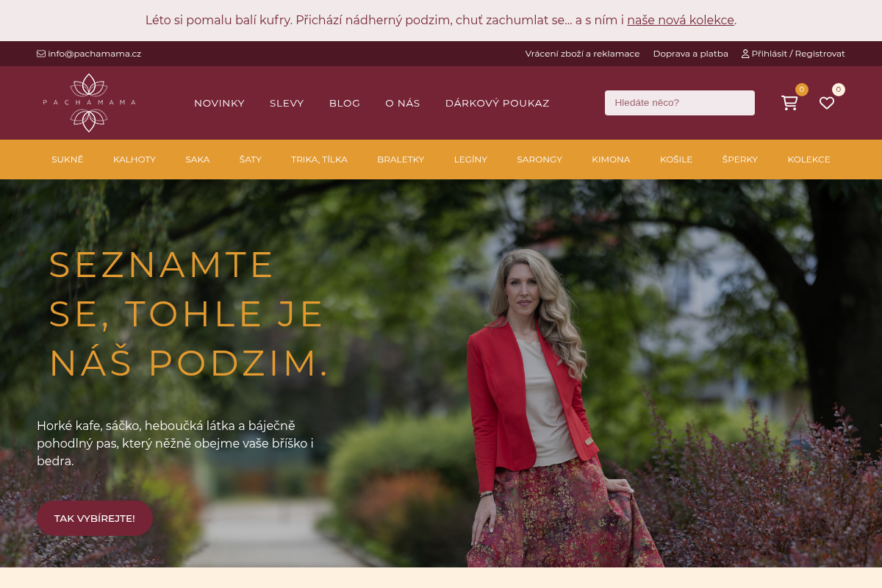Focus the 'Hledáte něco?' search field

(x=680, y=103)
